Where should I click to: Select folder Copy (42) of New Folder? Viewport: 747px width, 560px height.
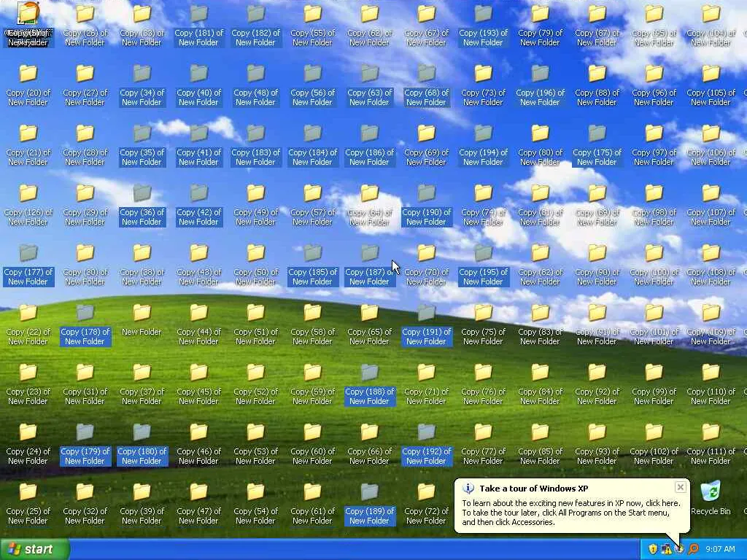[198, 205]
